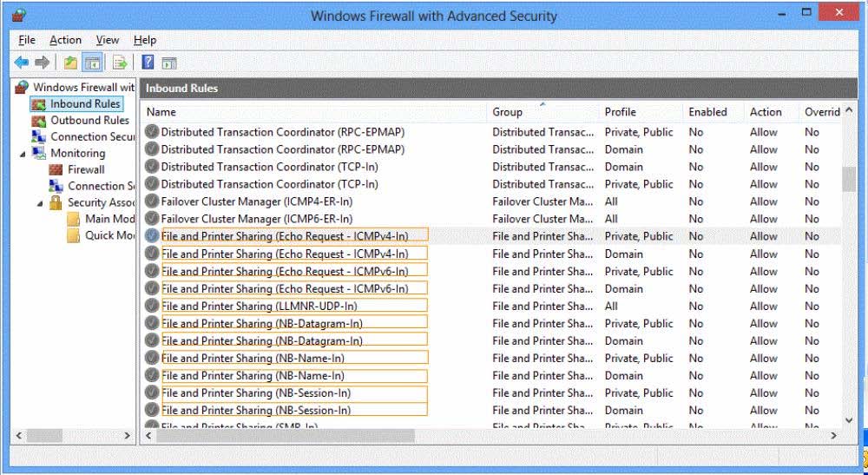The height and width of the screenshot is (475, 868).
Task: Open the Help menu
Action: (145, 40)
